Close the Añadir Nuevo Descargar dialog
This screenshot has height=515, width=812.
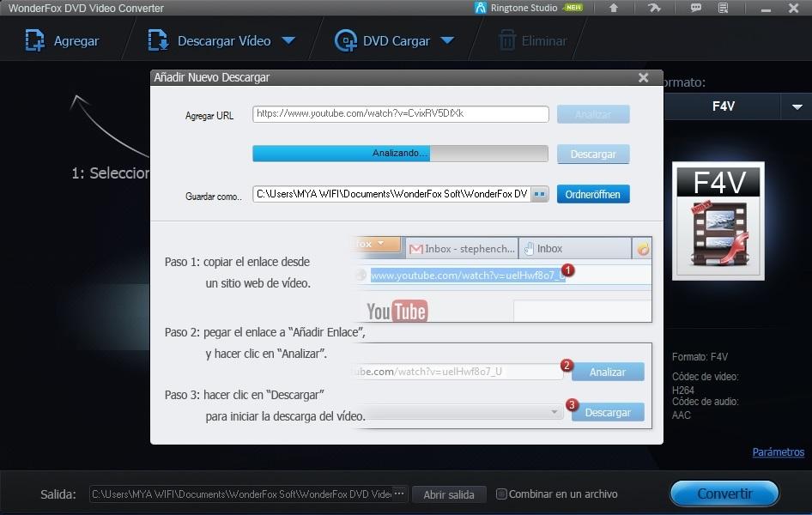[643, 77]
